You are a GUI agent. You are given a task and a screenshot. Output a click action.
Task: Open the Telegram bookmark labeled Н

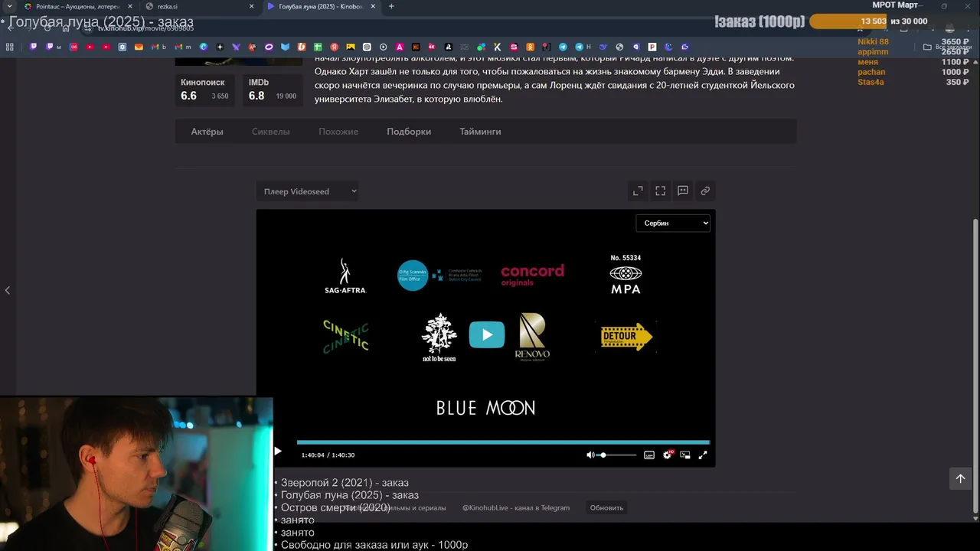click(583, 47)
